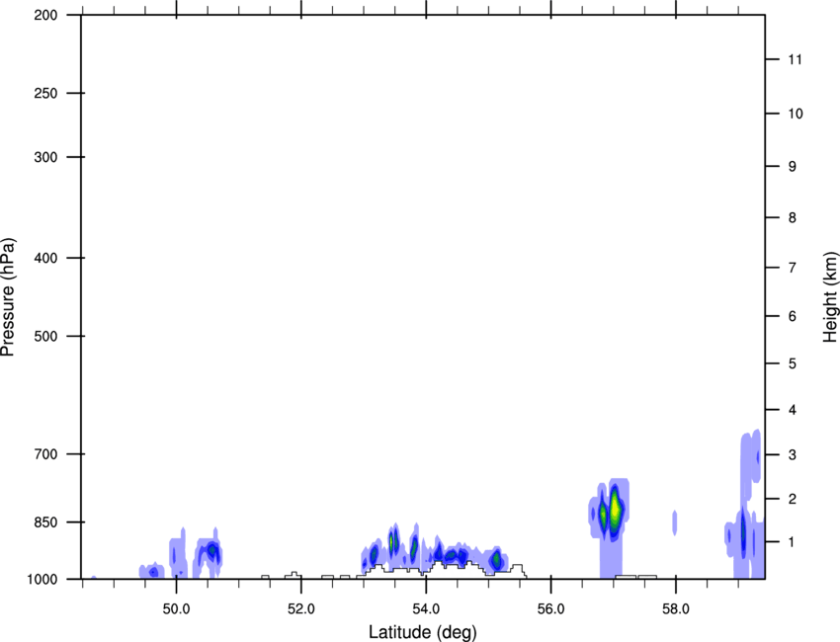Image resolution: width=840 pixels, height=642 pixels.
Task: Pick the 6 km height label
Action: (x=793, y=316)
